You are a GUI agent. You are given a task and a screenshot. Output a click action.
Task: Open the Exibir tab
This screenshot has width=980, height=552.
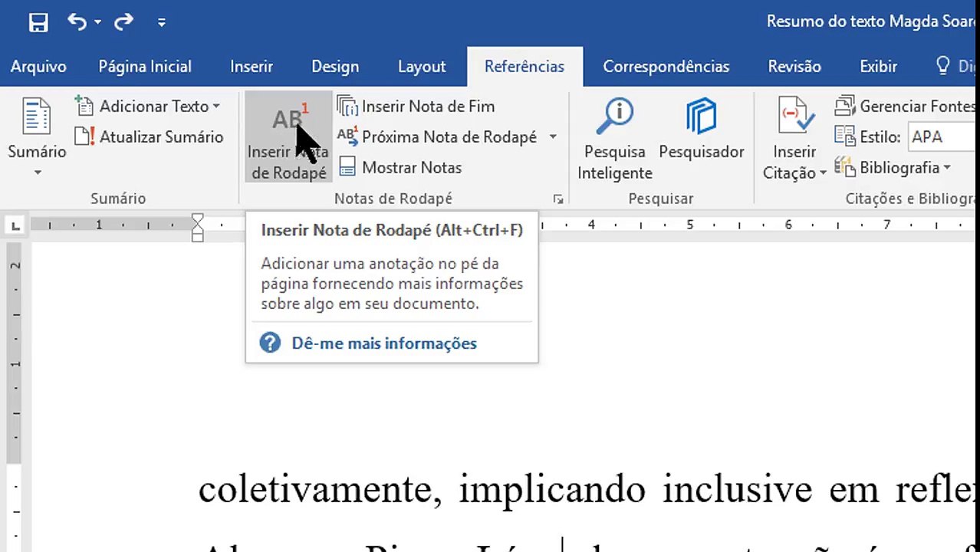879,67
